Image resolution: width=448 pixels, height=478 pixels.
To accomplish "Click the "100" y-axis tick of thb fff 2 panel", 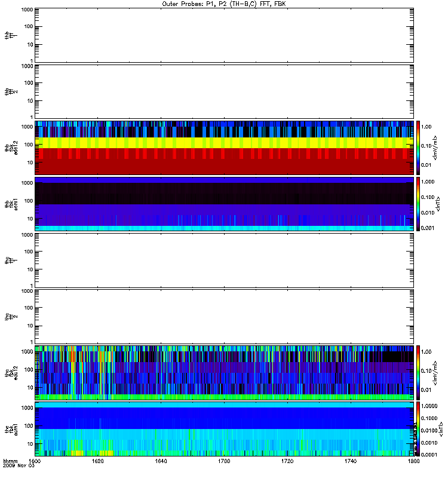I will point(29,83).
